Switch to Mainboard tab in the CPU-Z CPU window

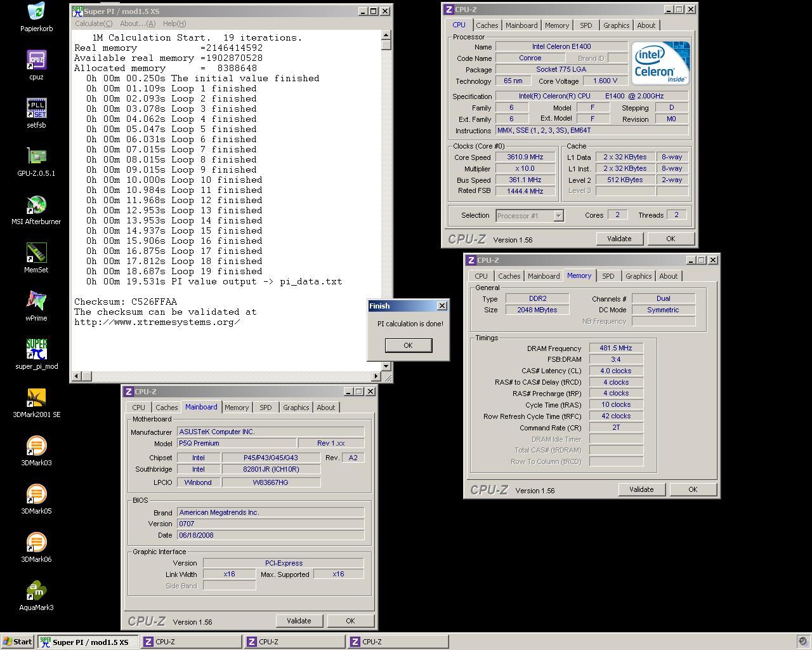tap(521, 25)
